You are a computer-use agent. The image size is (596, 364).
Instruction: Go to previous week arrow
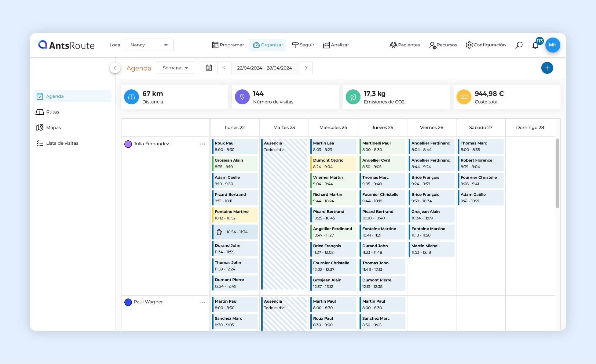coord(224,68)
